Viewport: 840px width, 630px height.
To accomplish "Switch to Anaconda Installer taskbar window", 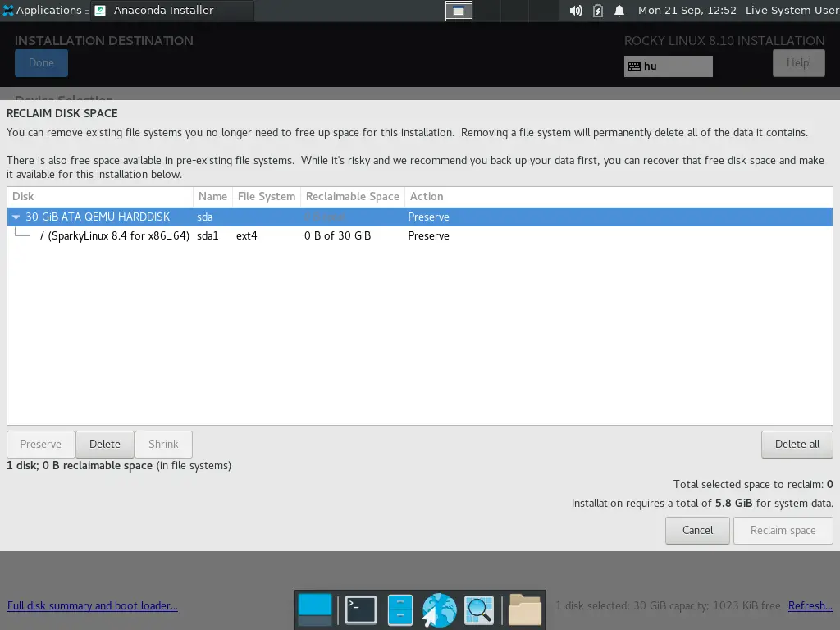I will click(172, 10).
